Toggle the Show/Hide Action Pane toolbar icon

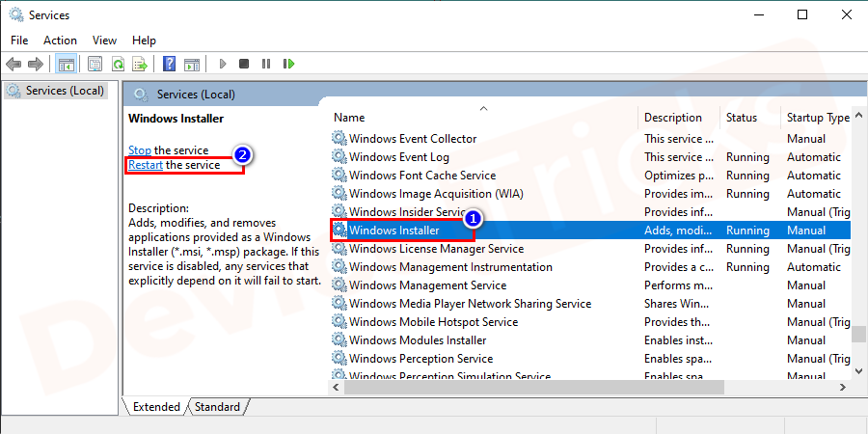192,65
